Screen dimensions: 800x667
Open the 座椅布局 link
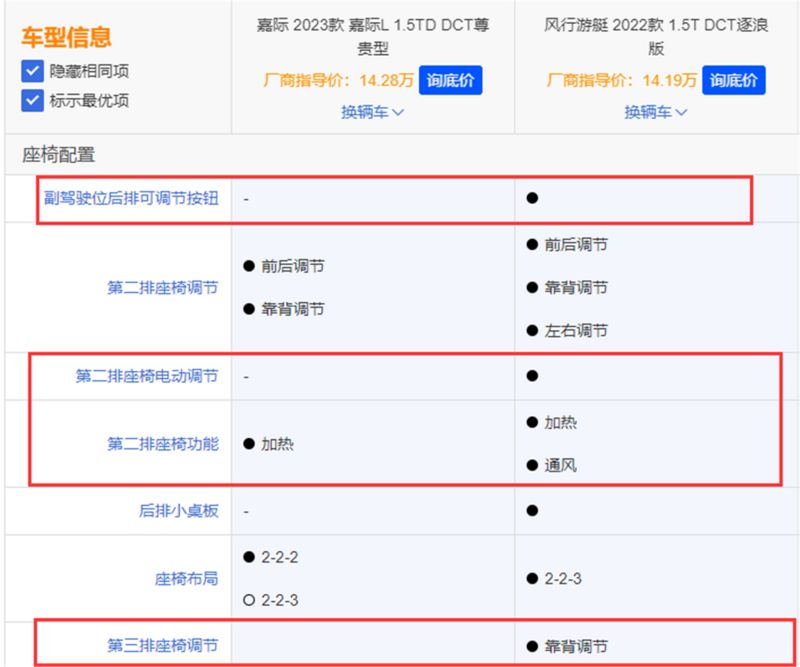[187, 579]
